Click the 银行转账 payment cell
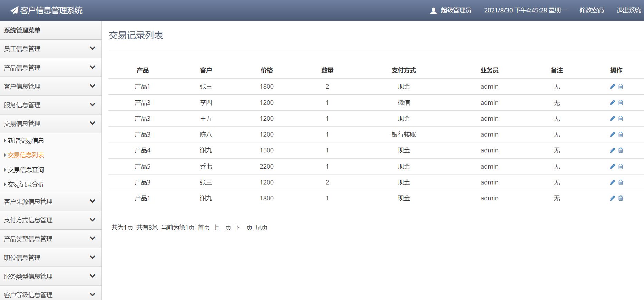The image size is (644, 300). point(404,134)
